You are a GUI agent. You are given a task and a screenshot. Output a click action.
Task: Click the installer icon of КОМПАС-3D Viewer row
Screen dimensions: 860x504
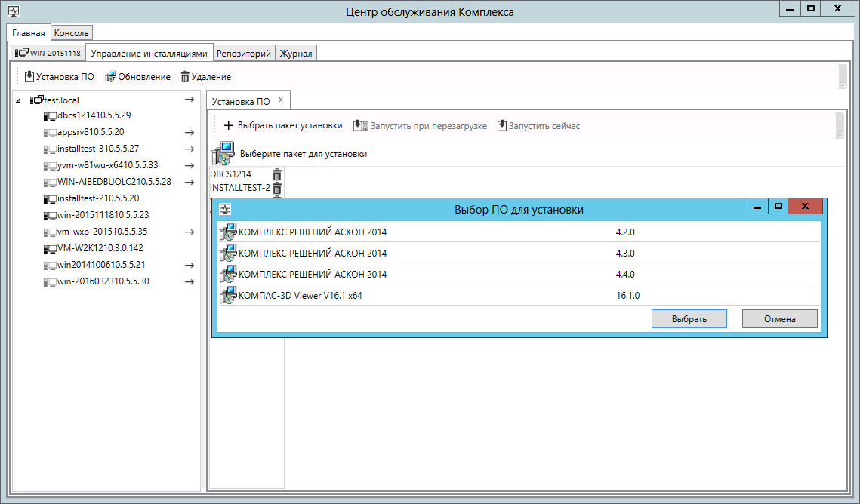click(227, 295)
